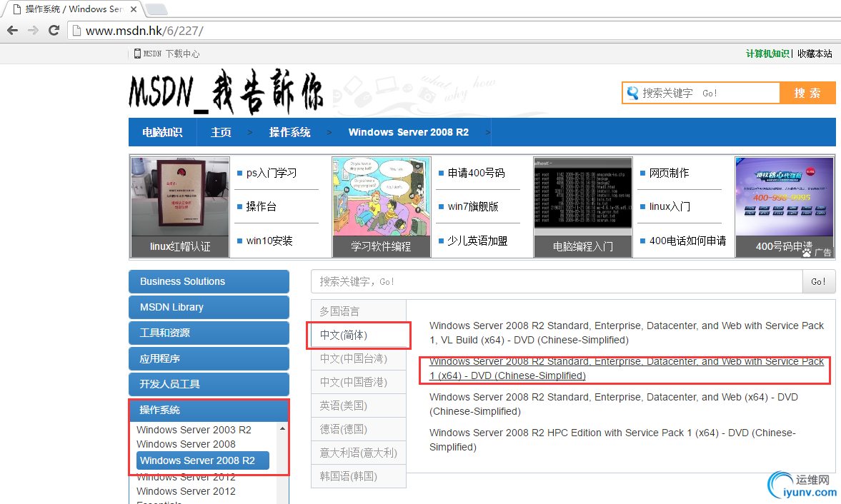Expand 应用程序 category

coord(209,358)
